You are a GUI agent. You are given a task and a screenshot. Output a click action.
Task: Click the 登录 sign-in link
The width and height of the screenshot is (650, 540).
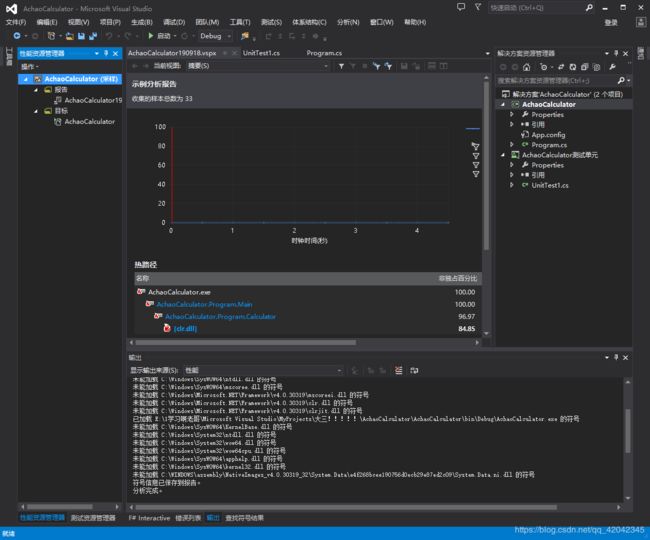click(611, 22)
